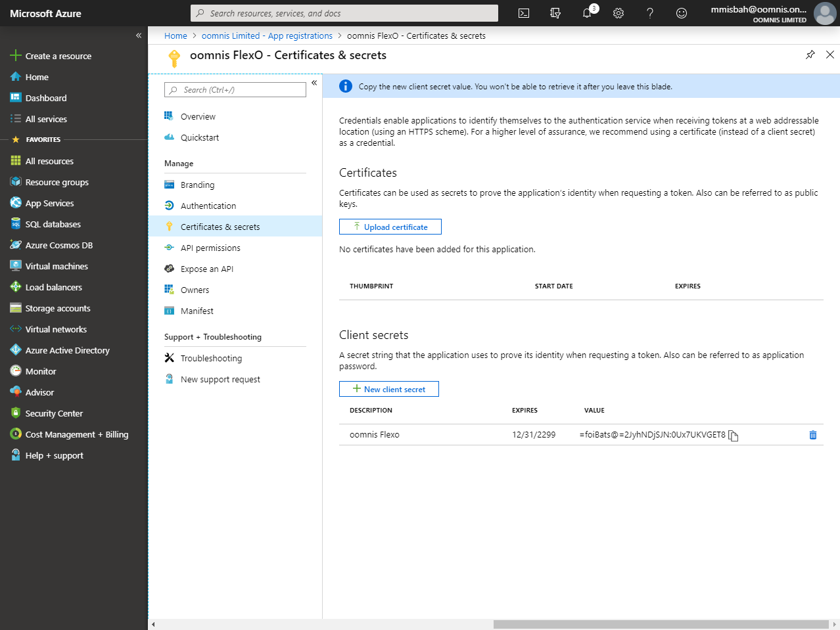The image size is (840, 630).
Task: Collapse the app registration menu panel
Action: coord(314,83)
